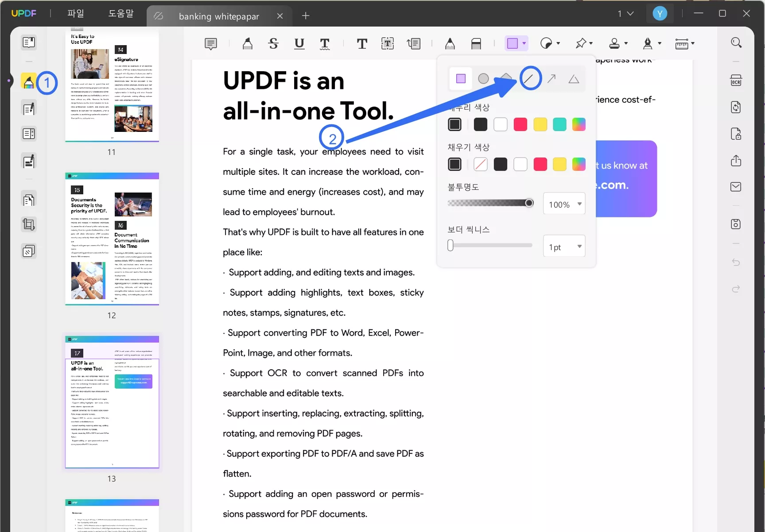
Task: Expand the Shapes tool dropdown arrow
Action: 524,43
